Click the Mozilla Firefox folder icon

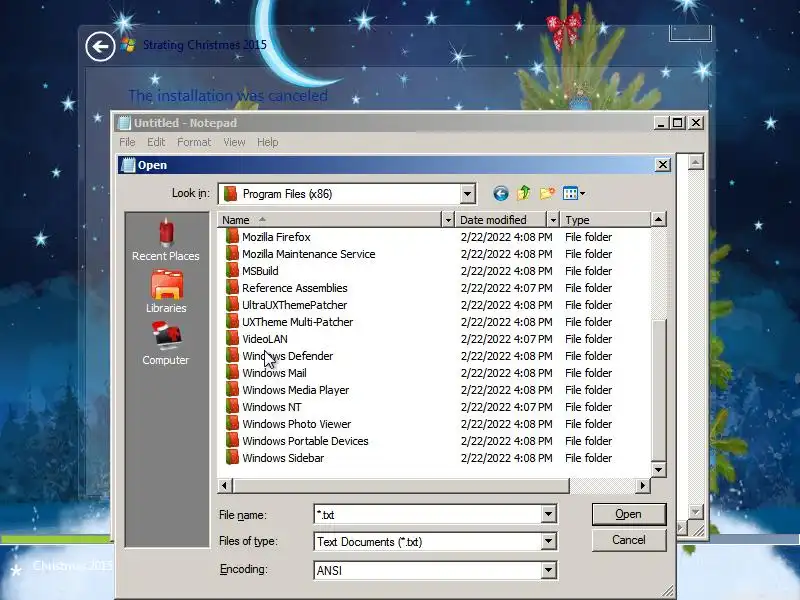coord(232,236)
